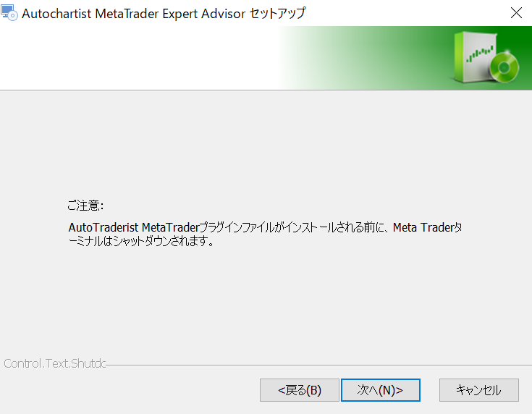Proceed with the 次へ(N)> button
The width and height of the screenshot is (532, 414).
(380, 390)
